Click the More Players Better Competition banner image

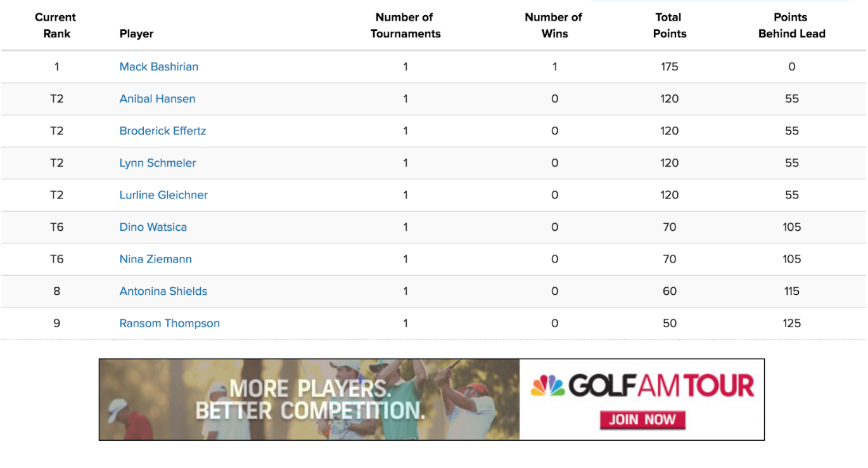click(309, 400)
